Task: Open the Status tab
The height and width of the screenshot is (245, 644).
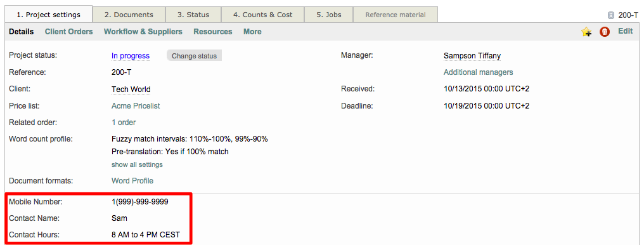Action: pyautogui.click(x=193, y=15)
